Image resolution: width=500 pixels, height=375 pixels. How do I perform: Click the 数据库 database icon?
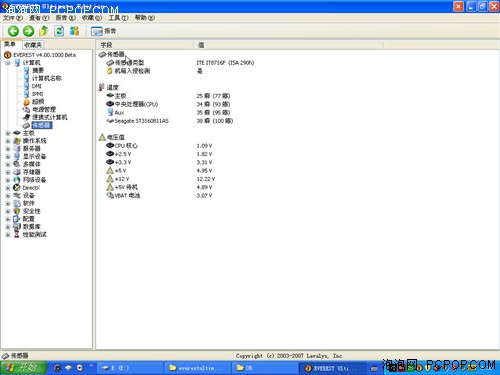tap(17, 227)
